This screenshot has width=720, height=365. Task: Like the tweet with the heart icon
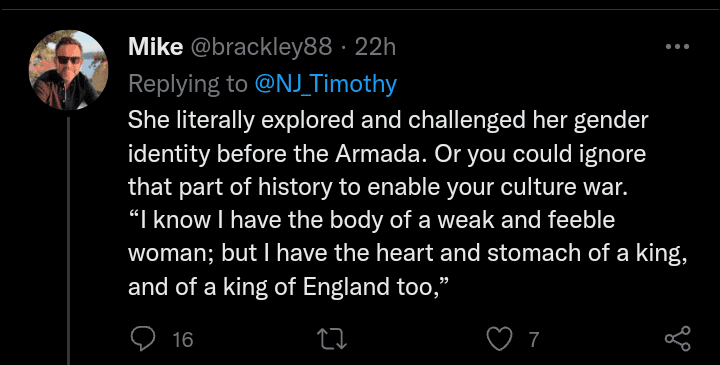(x=499, y=340)
